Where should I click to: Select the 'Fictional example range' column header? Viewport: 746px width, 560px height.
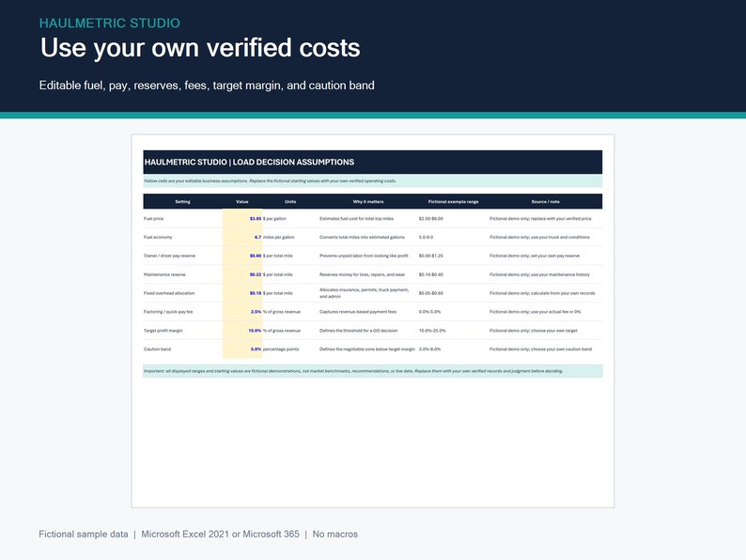click(x=454, y=202)
